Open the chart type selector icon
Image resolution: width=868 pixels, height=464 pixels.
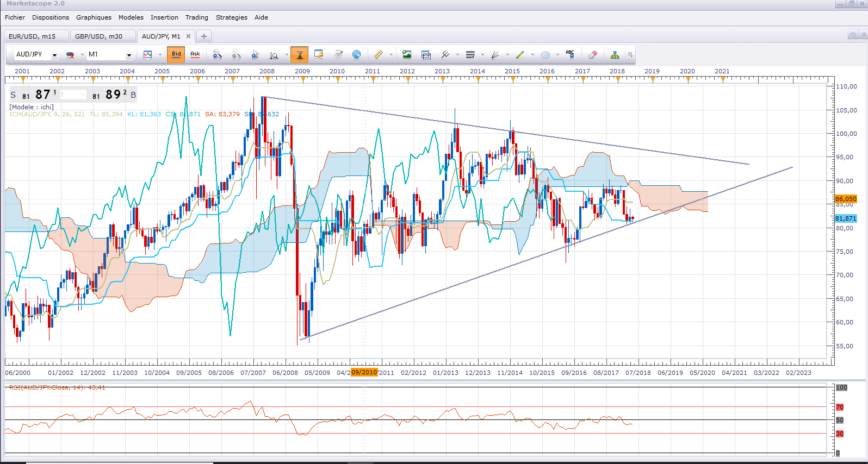pos(147,55)
